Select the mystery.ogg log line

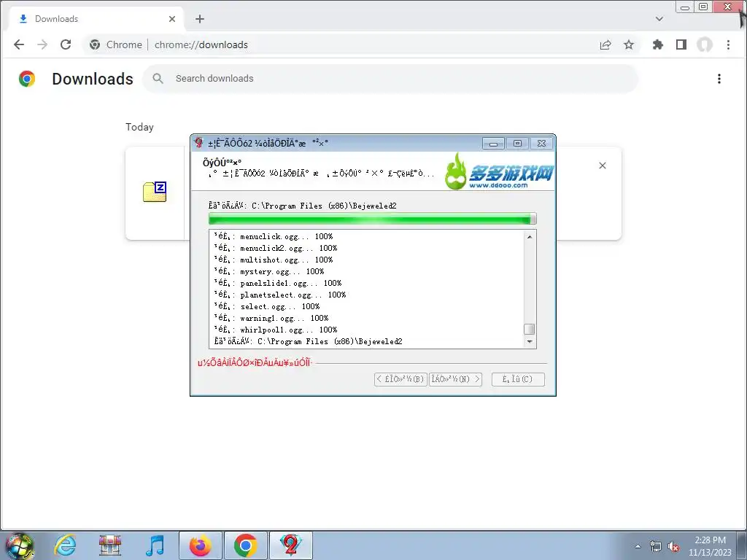pos(269,271)
